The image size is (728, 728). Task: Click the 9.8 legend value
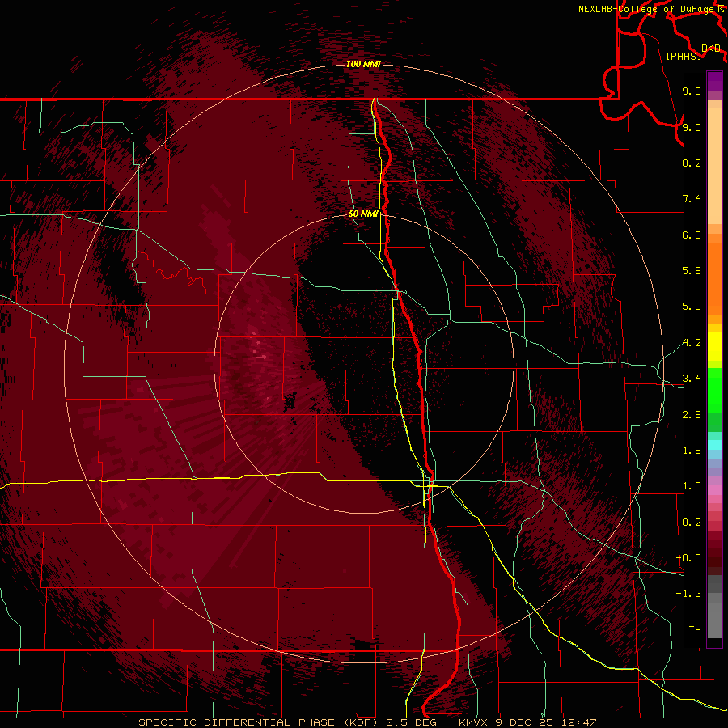click(692, 91)
